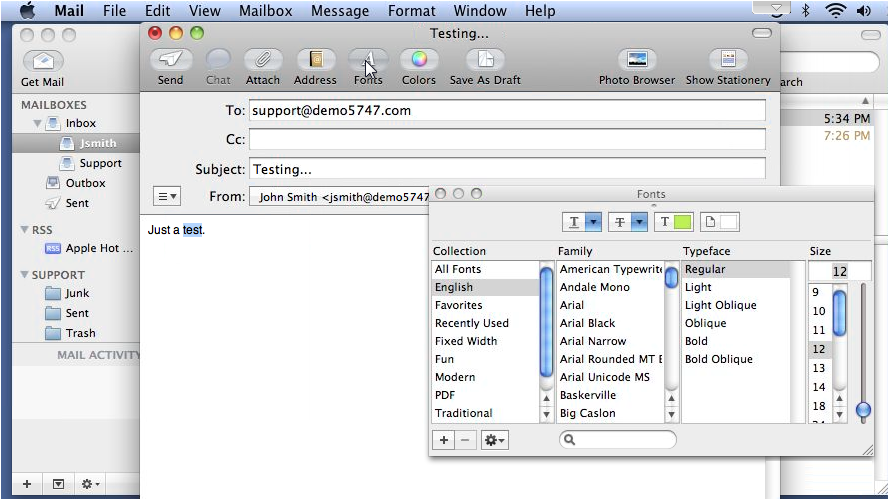Open the Edit menu
This screenshot has height=500, width=889.
[x=158, y=10]
